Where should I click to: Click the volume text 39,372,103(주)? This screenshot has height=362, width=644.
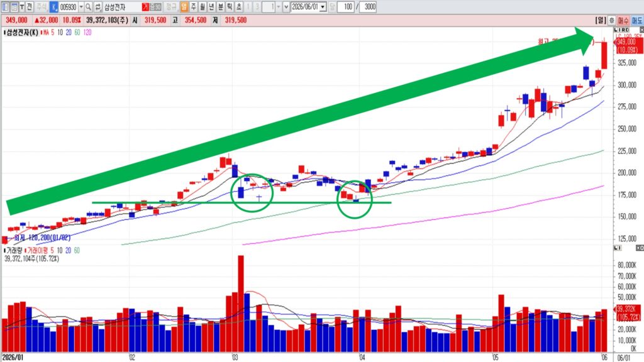(x=107, y=20)
